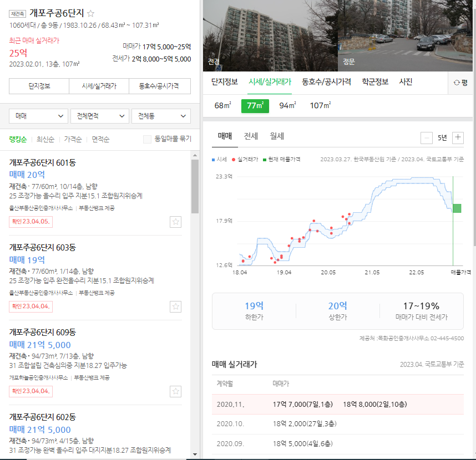Favorite 개포주공6단지 with the title star icon
476x460 pixels.
click(x=90, y=14)
